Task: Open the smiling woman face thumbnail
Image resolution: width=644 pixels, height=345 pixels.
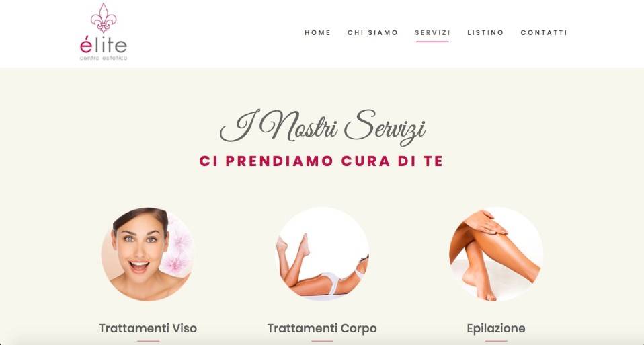Action: [148, 254]
